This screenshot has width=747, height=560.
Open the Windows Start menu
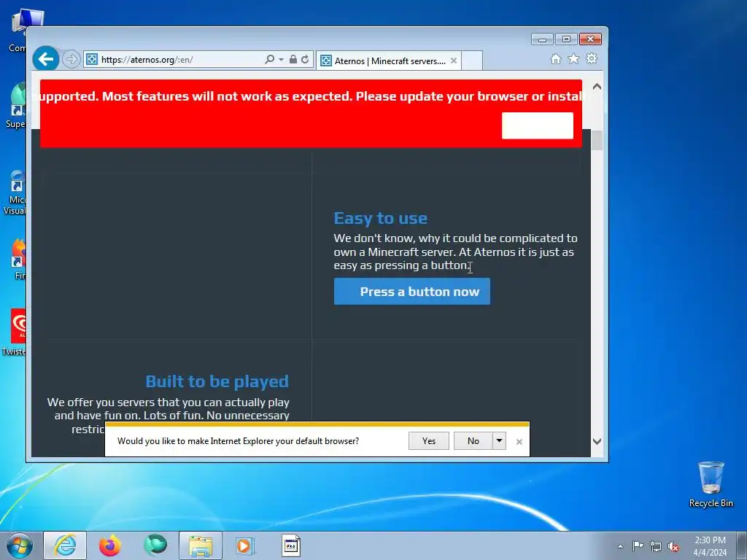point(20,545)
